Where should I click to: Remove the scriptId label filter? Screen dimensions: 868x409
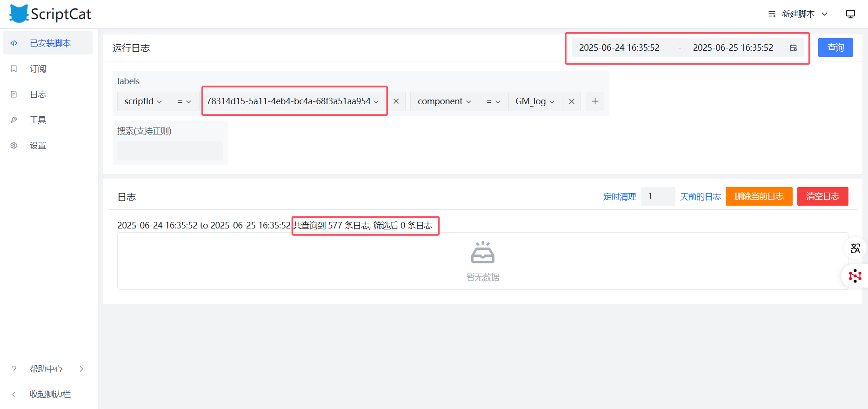pyautogui.click(x=396, y=101)
